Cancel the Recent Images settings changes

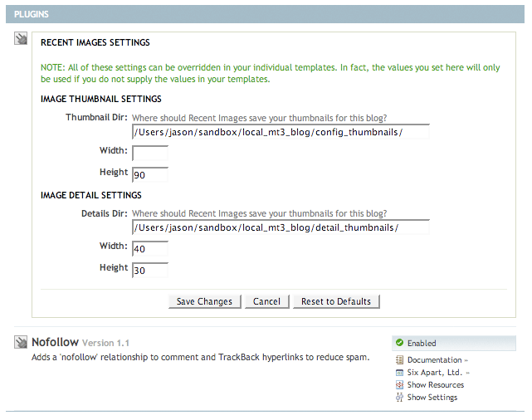pyautogui.click(x=266, y=301)
